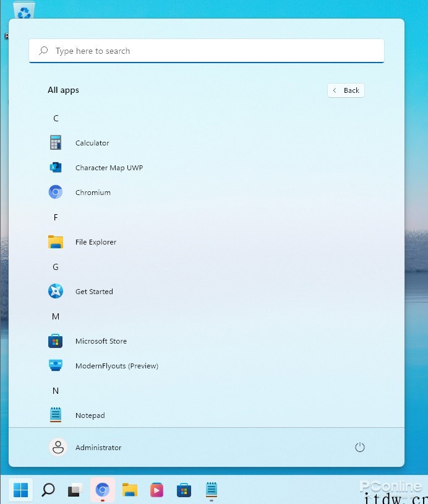428x504 pixels.
Task: Click the Start button on the taskbar
Action: (x=21, y=490)
